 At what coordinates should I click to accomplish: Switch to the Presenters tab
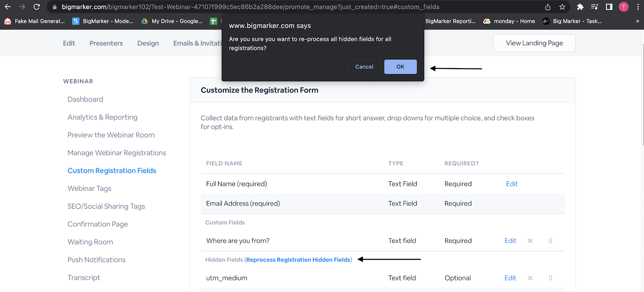click(106, 43)
